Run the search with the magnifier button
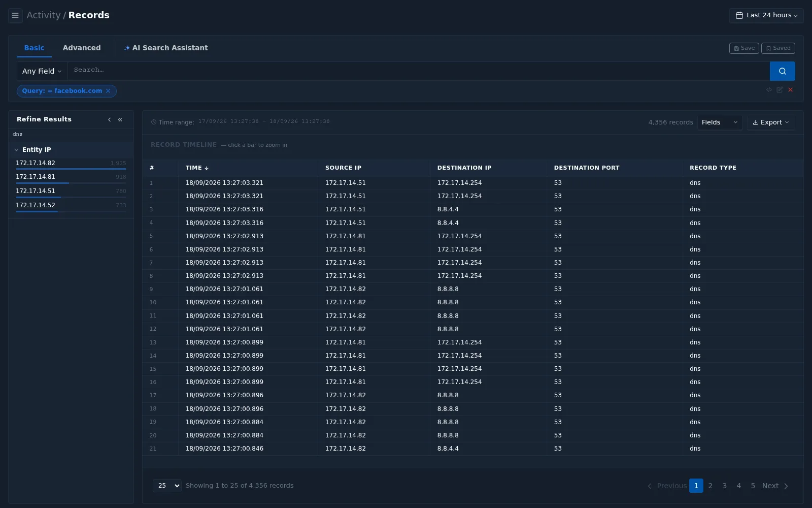Viewport: 812px width, 508px height. point(782,71)
